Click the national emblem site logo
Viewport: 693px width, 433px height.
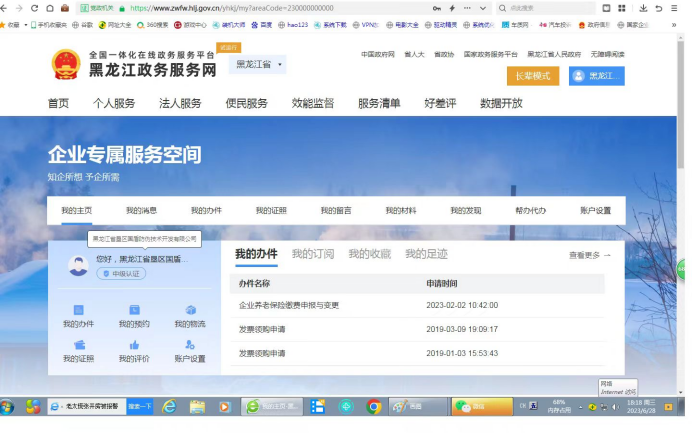(x=66, y=64)
